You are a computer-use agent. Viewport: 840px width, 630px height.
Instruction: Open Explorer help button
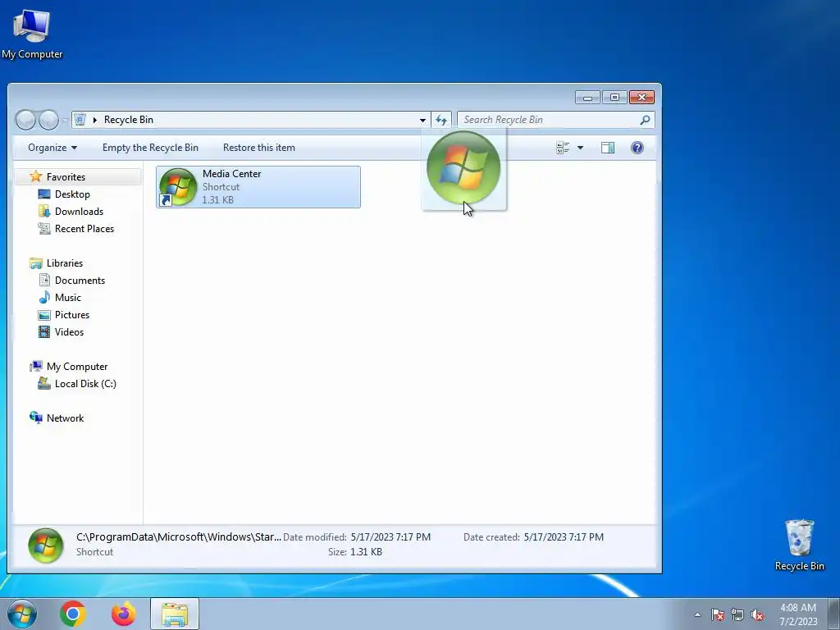[637, 148]
